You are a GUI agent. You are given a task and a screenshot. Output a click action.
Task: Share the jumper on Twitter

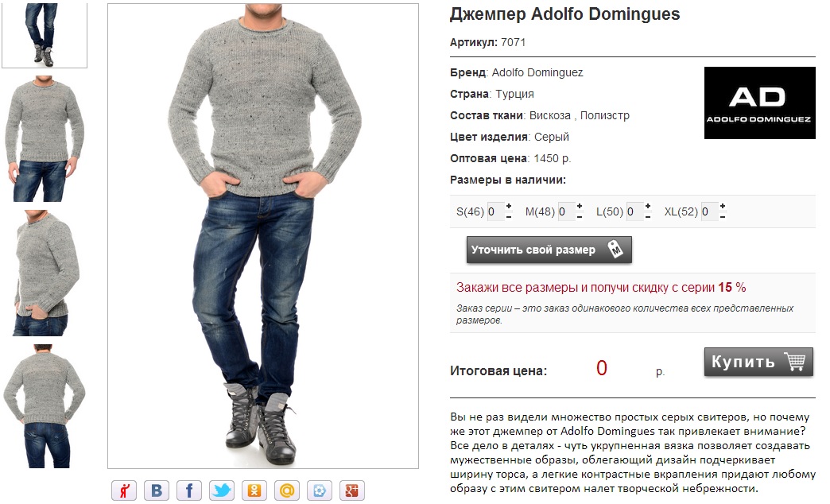coord(221,490)
